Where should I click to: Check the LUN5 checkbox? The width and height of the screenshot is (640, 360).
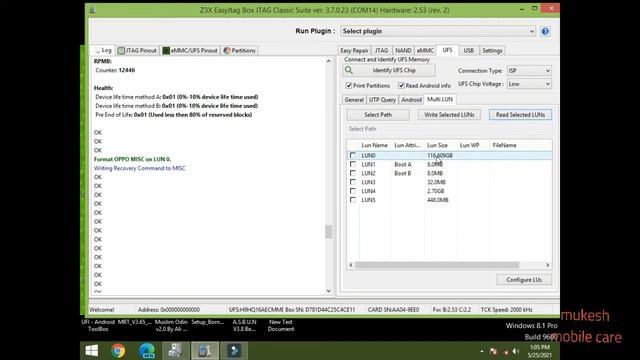pyautogui.click(x=353, y=200)
